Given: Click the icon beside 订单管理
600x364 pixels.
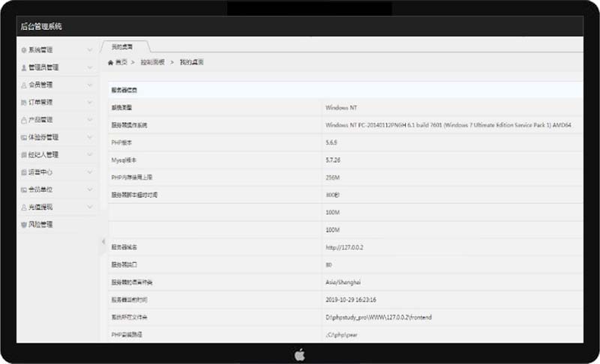Looking at the screenshot, I should click(x=24, y=103).
